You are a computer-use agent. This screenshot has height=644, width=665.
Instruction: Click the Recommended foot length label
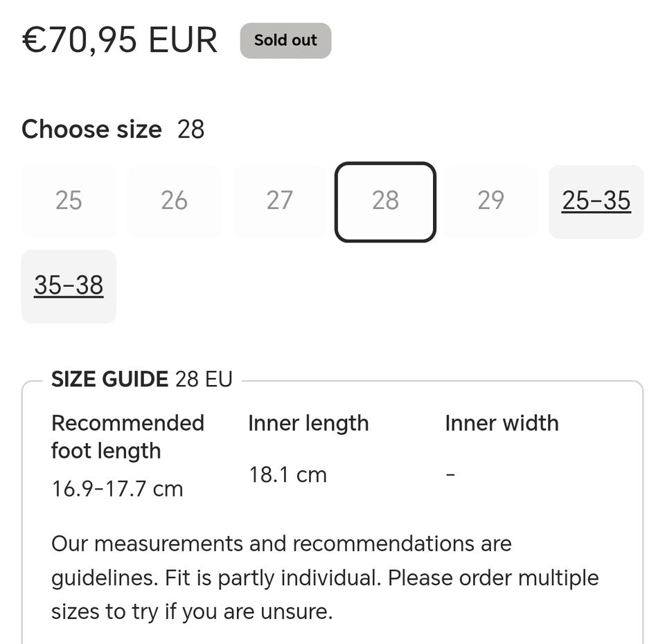pyautogui.click(x=127, y=437)
